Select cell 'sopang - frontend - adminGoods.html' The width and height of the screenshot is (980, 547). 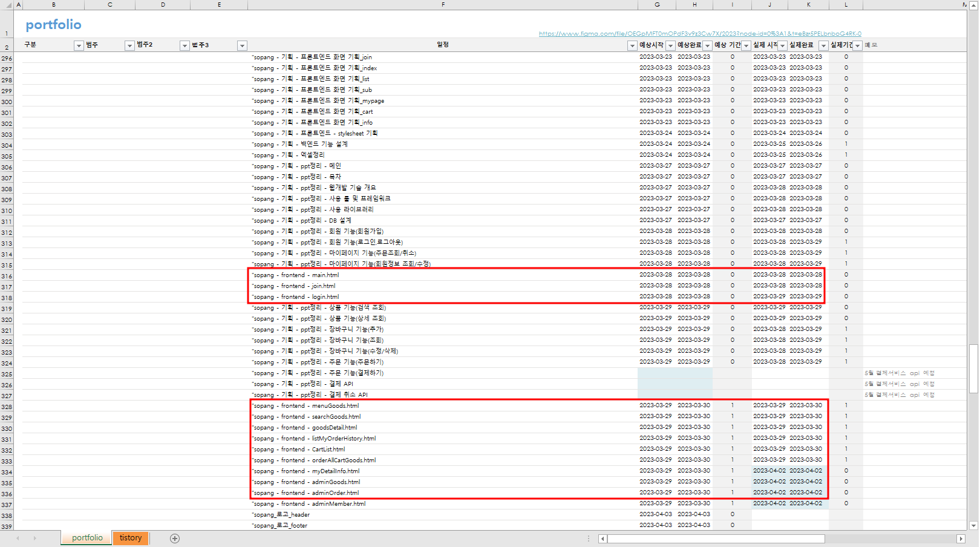click(x=443, y=482)
